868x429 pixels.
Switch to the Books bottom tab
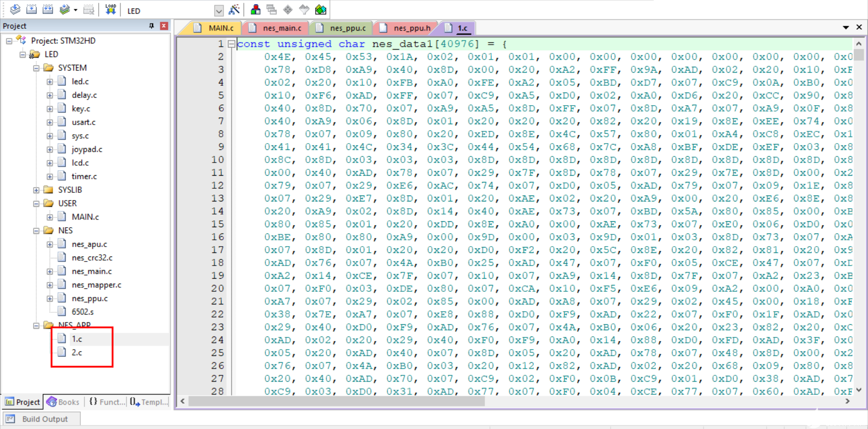click(x=63, y=402)
